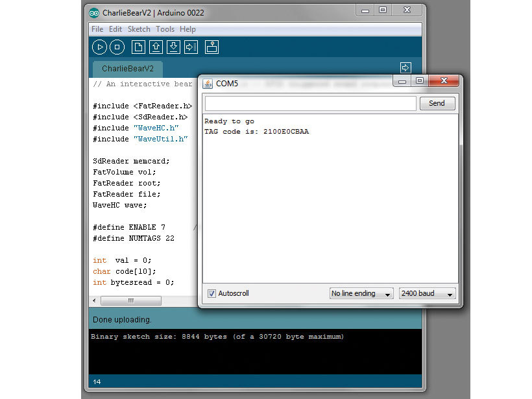This screenshot has width=532, height=399.
Task: Click the 'char code[10];' line
Action: [x=124, y=271]
